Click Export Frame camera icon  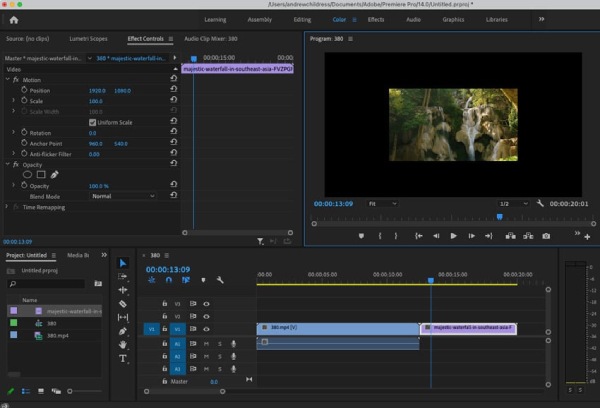[x=546, y=236]
